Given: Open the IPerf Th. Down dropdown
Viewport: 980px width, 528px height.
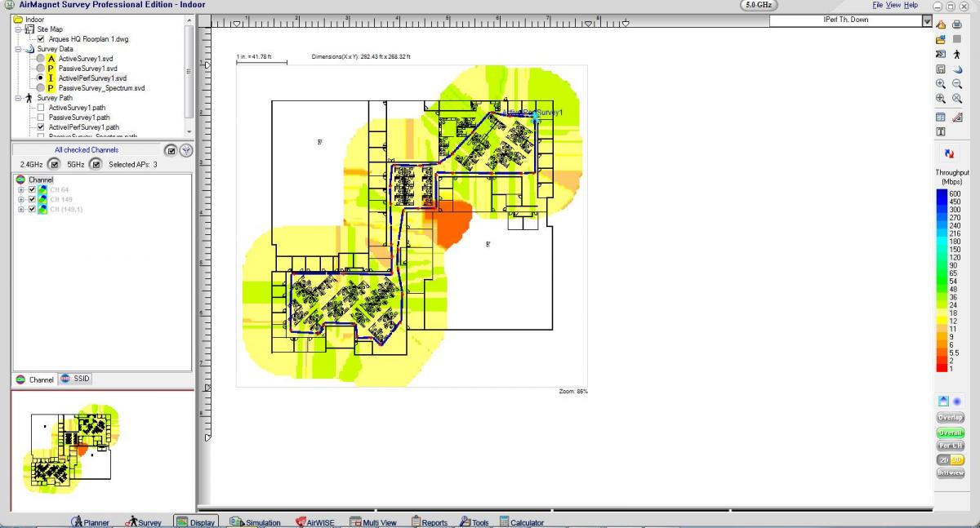Looking at the screenshot, I should pyautogui.click(x=927, y=20).
